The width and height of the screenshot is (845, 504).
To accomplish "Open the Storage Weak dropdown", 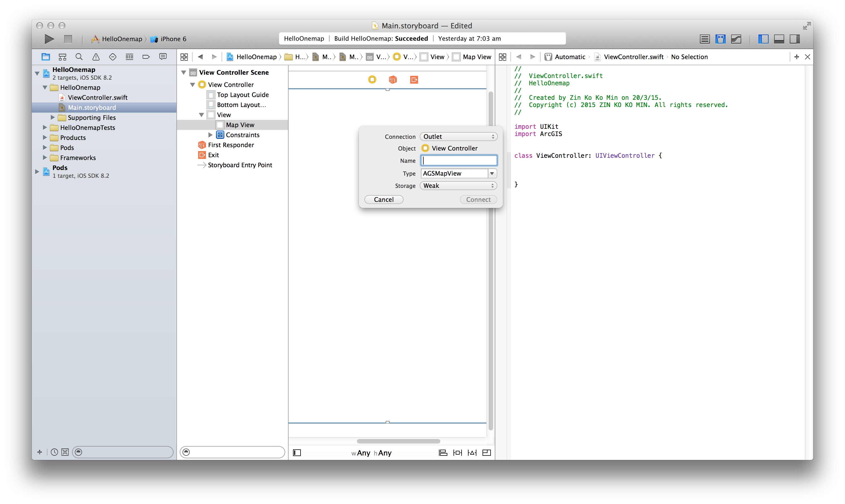I will [458, 186].
